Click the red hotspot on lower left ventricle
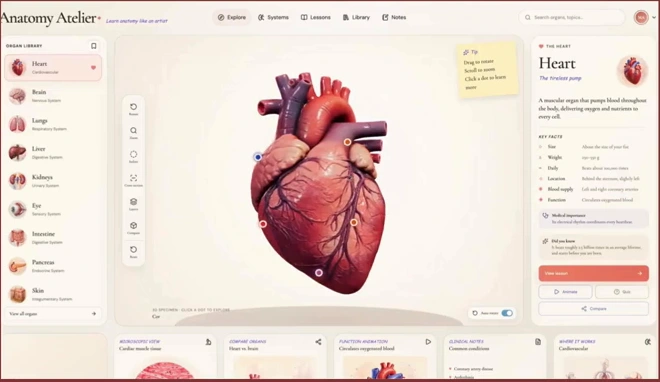Viewport: 660px width, 382px height. pyautogui.click(x=263, y=224)
